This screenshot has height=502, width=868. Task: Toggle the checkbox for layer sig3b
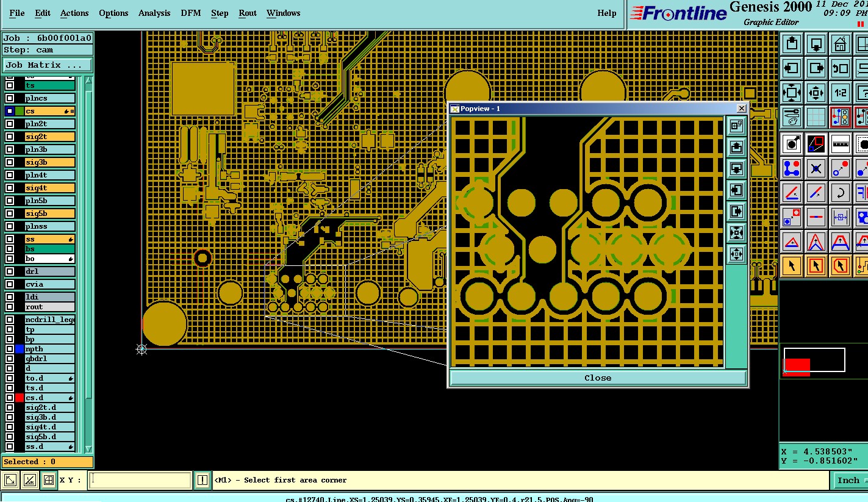pos(10,162)
